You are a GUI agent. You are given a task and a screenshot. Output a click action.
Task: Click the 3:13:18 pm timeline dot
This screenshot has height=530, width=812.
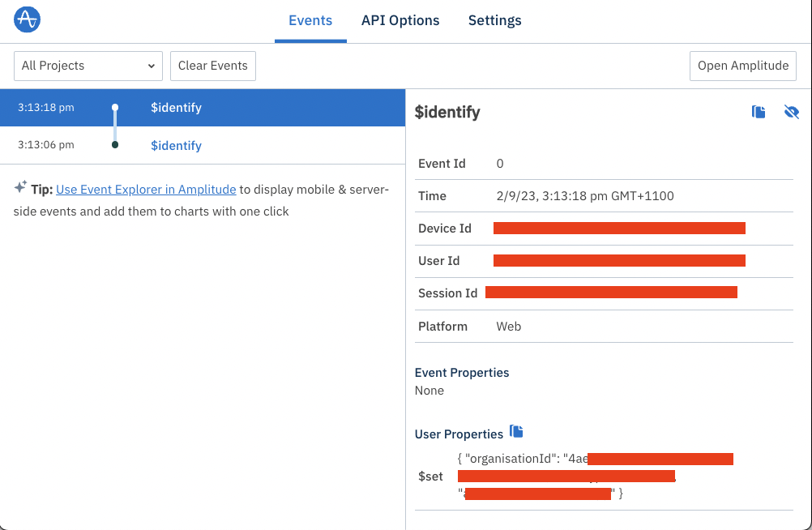pyautogui.click(x=115, y=107)
